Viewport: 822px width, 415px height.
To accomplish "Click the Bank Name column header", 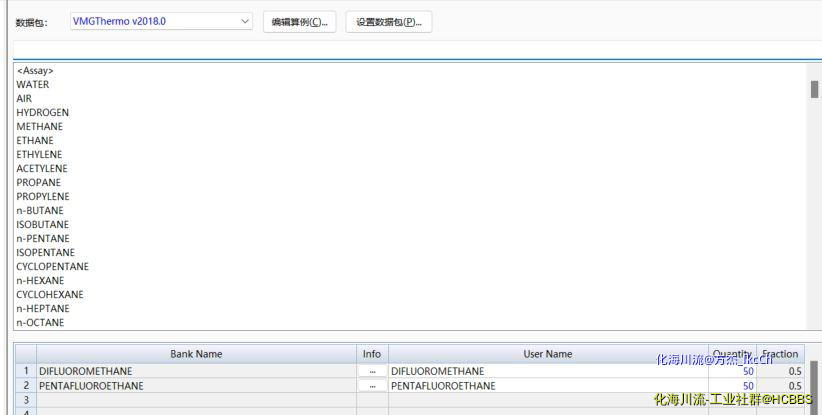I will pyautogui.click(x=196, y=354).
